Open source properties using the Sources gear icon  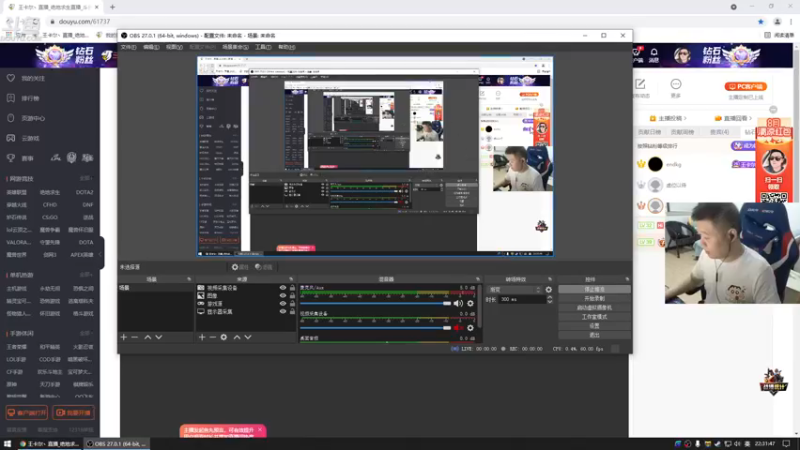[224, 337]
